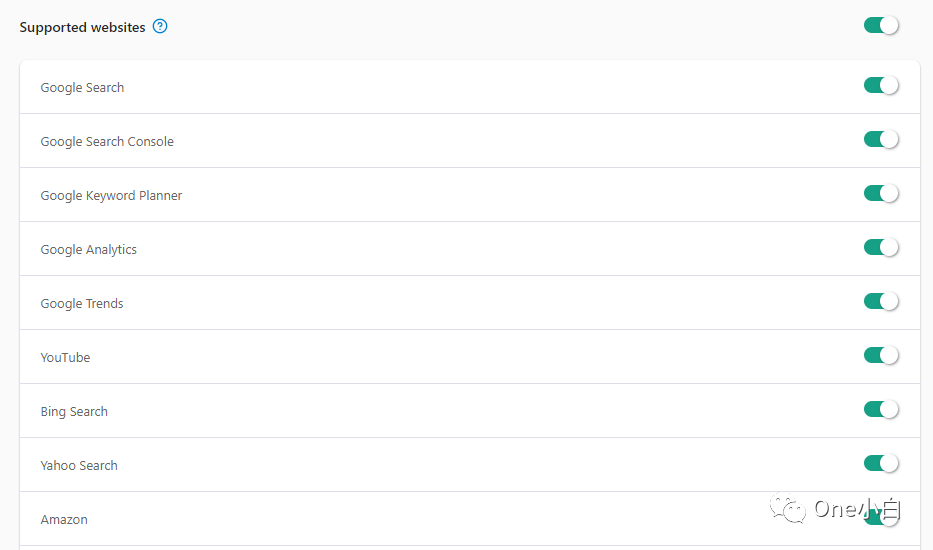Disable the Google Trends toggle

(881, 301)
